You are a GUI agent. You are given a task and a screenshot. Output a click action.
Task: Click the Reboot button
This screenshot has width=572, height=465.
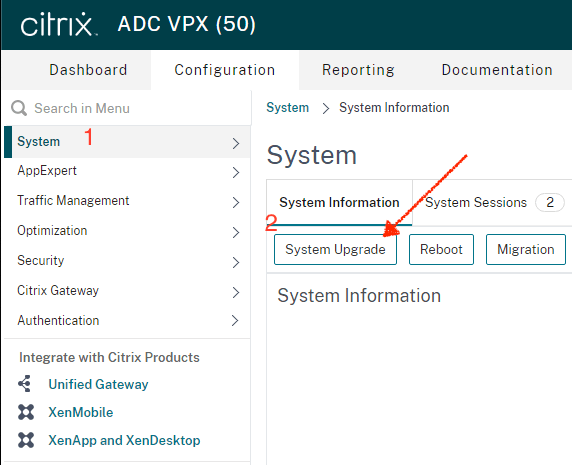click(x=441, y=249)
